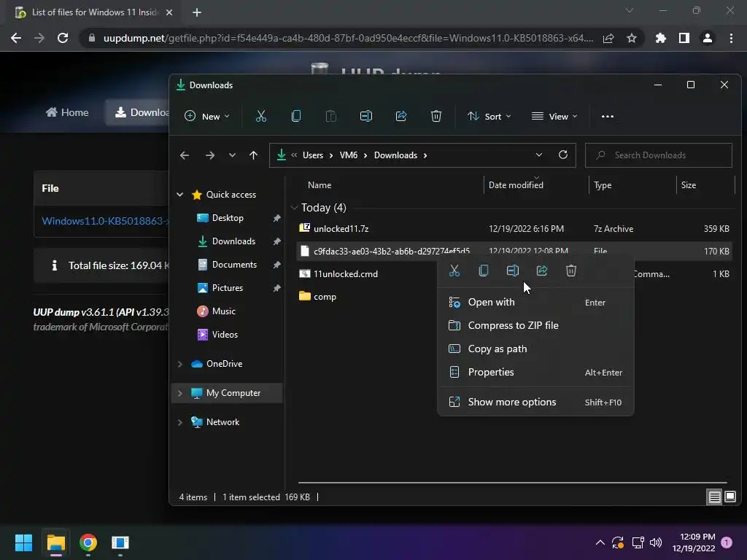
Task: Click Share icon in the context menu
Action: (542, 271)
